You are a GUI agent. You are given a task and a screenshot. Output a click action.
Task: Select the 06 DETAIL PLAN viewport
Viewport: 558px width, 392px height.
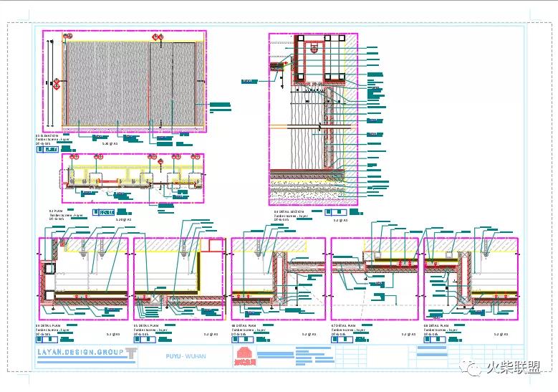coord(279,279)
